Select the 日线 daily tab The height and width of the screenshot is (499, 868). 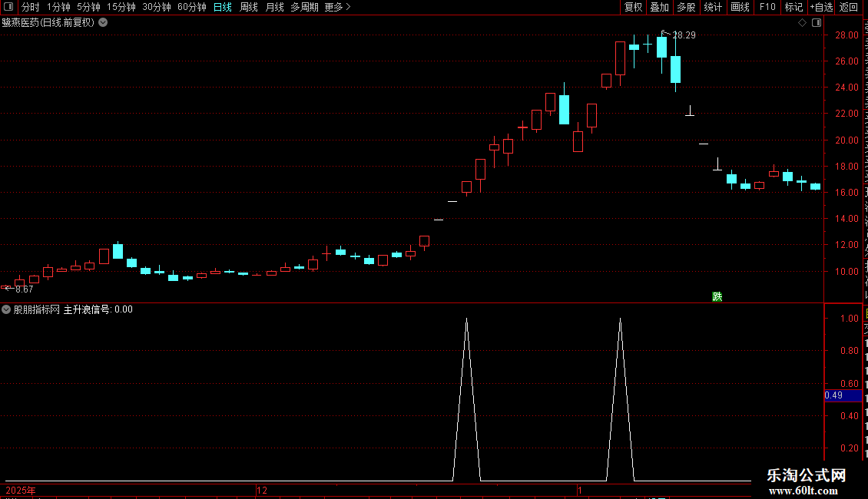pos(223,7)
